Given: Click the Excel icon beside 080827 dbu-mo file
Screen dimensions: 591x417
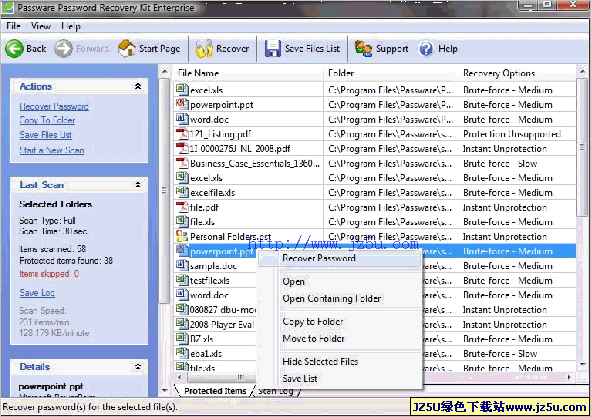Looking at the screenshot, I should point(182,309).
